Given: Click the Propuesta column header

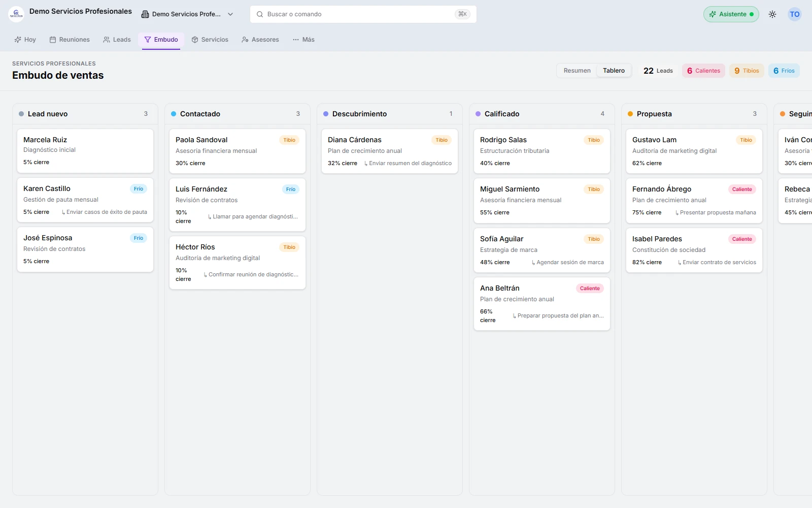Looking at the screenshot, I should click(x=694, y=114).
